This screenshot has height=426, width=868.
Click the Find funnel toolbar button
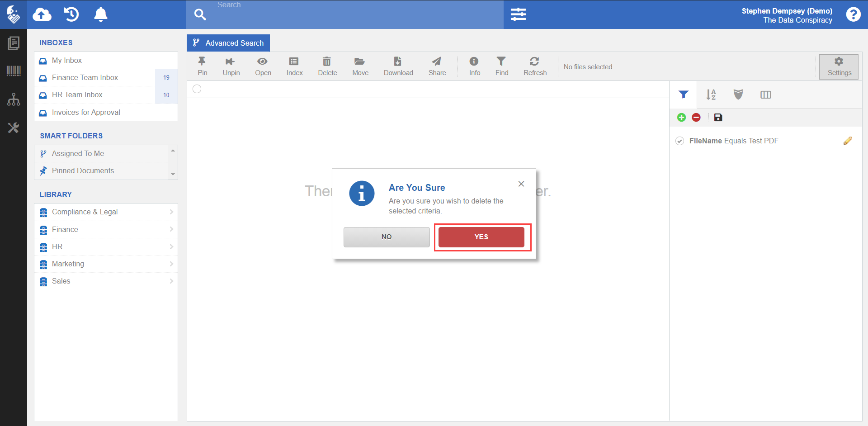[x=501, y=66]
